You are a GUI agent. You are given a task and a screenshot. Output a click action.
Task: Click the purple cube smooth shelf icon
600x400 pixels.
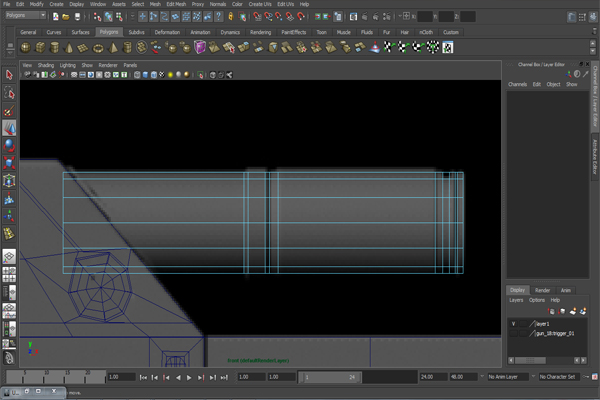coord(200,47)
